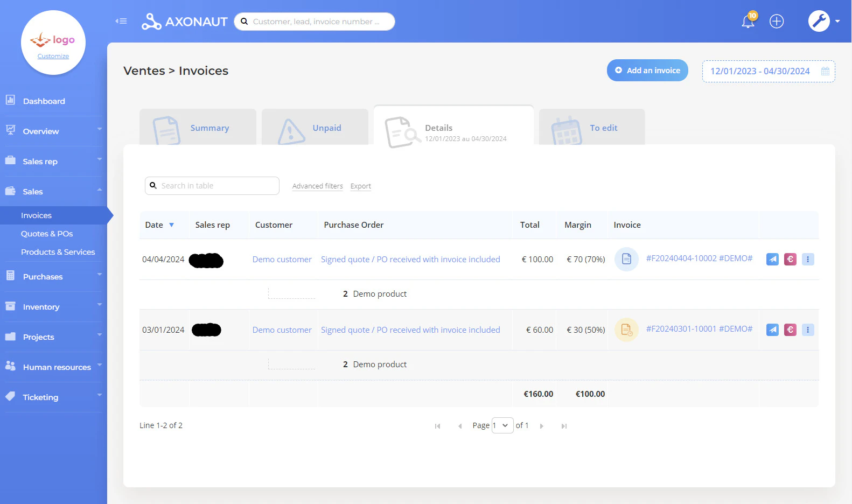Record payment with euro icon for invoice #F20240301-10001
This screenshot has height=504, width=852.
pyautogui.click(x=790, y=330)
